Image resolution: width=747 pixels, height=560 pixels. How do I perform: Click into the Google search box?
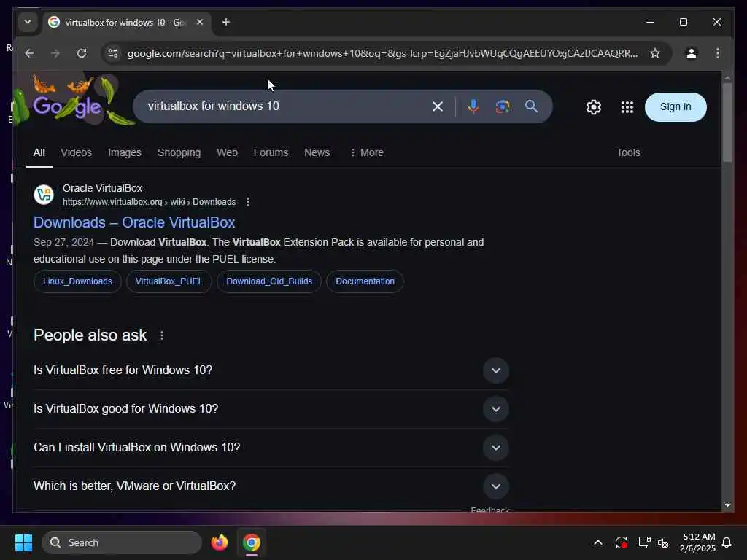(286, 106)
